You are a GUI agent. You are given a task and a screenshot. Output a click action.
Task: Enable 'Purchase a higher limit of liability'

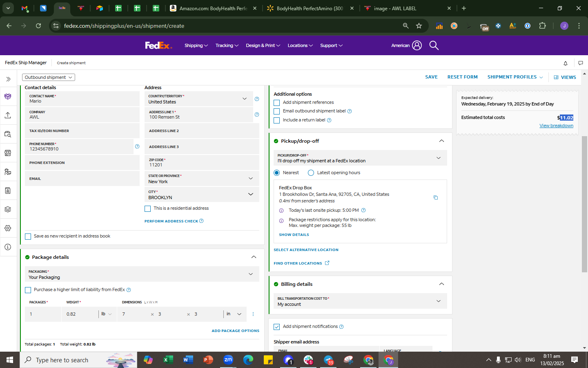tap(28, 290)
